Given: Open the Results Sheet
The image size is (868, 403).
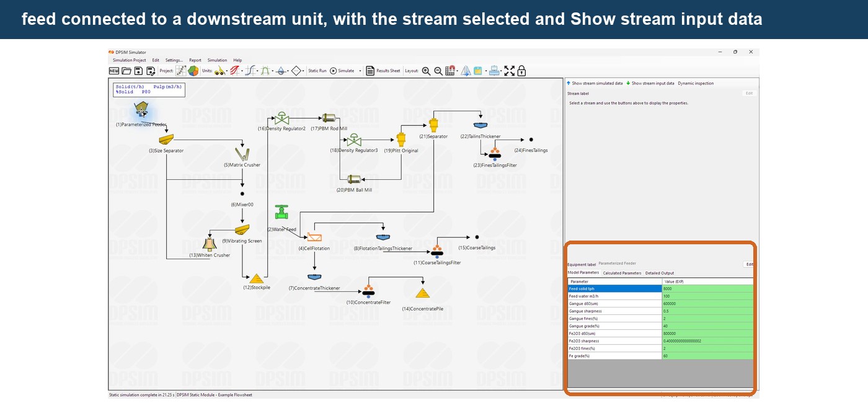Looking at the screenshot, I should coord(383,71).
